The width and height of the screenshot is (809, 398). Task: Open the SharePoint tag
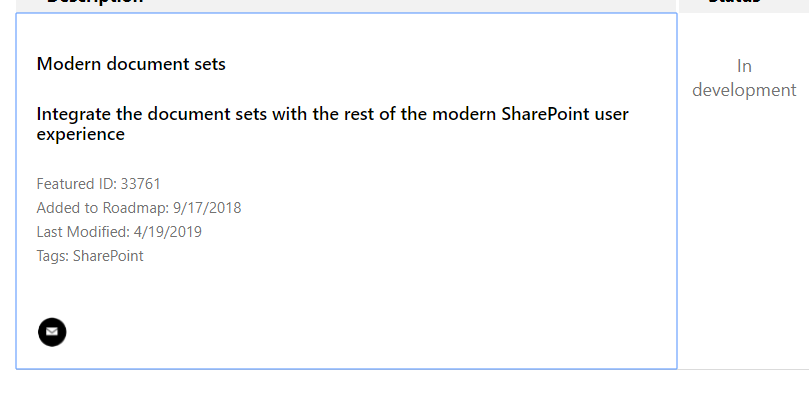click(108, 256)
